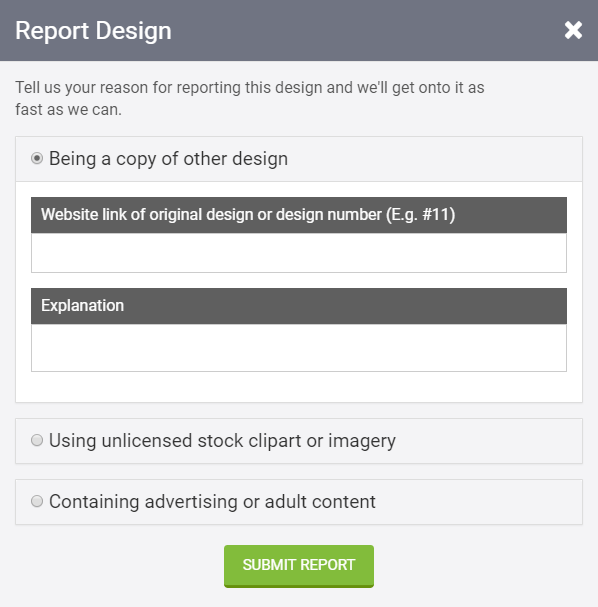Click the 'Website link of original design' header

tap(299, 215)
